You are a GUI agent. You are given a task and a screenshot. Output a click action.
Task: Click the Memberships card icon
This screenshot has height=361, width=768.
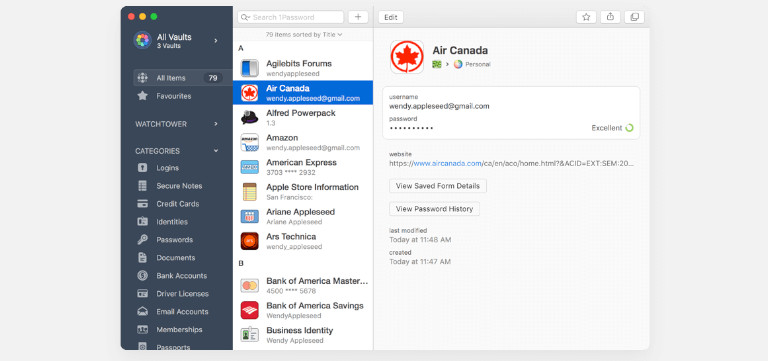point(143,330)
